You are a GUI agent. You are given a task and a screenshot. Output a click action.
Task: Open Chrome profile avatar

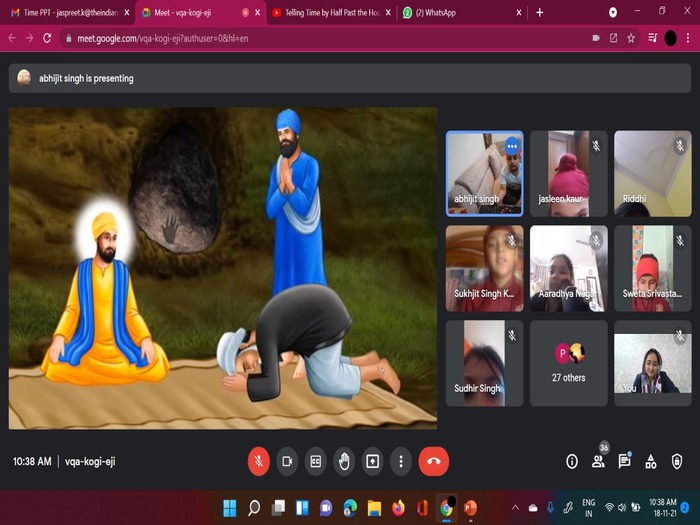[671, 38]
